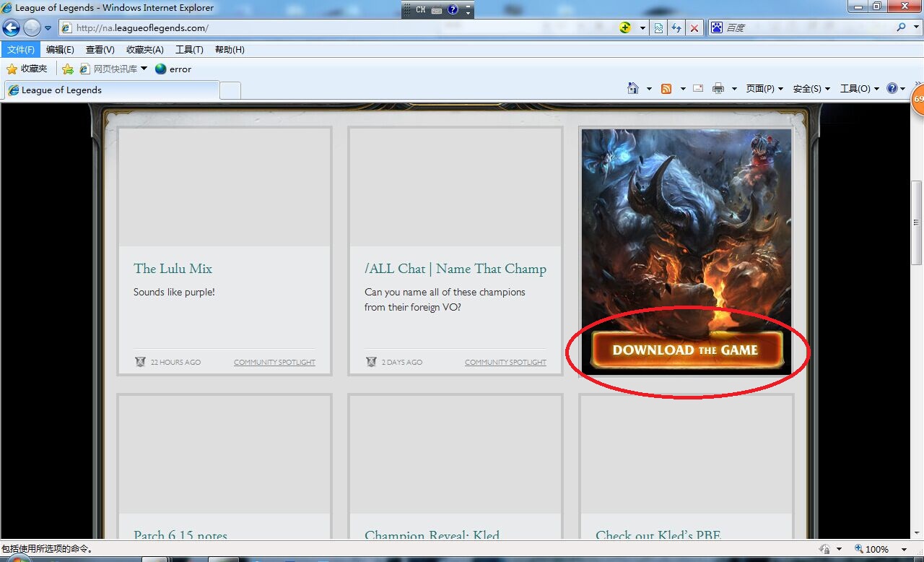
Task: Open the 文件(F) menu
Action: (x=20, y=50)
